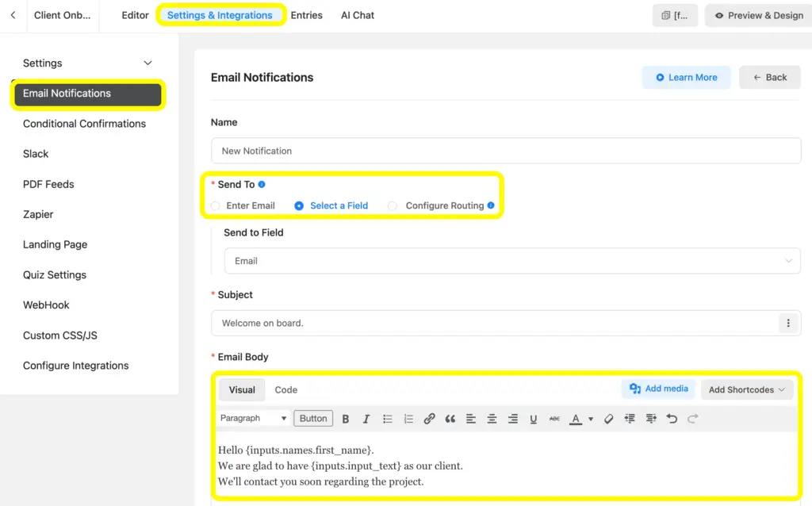Select the Configure Routing radio option

pos(393,205)
